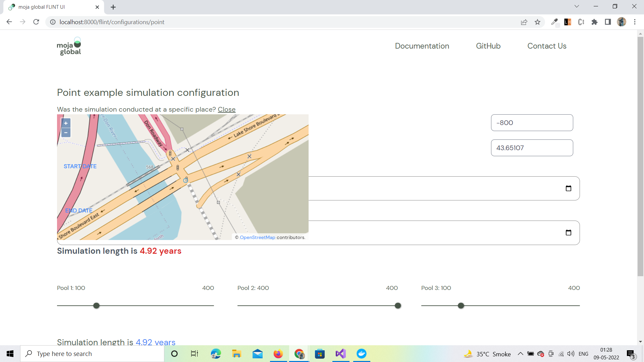Launch Visual Studio from the taskbar
The height and width of the screenshot is (362, 644).
point(340,354)
